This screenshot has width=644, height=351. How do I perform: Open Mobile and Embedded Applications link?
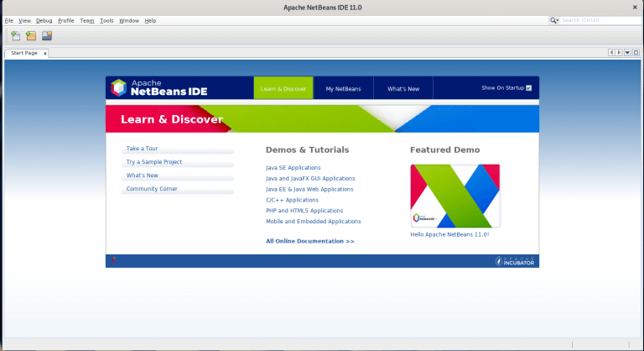(314, 221)
